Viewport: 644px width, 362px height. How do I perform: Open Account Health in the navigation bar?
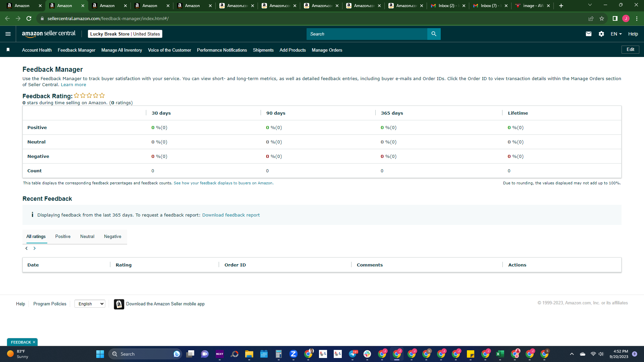click(x=37, y=50)
